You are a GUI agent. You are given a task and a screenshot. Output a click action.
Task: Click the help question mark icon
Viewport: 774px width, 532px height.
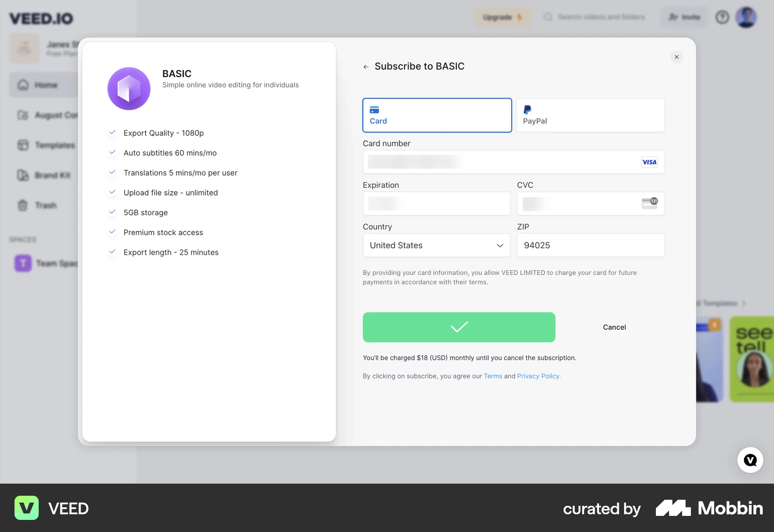tap(722, 17)
